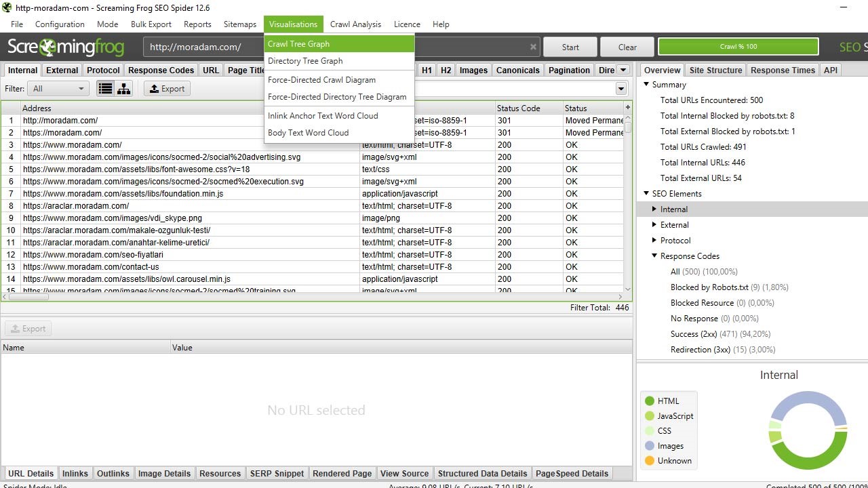Expand the External tree node
This screenshot has height=488, width=868.
[655, 225]
